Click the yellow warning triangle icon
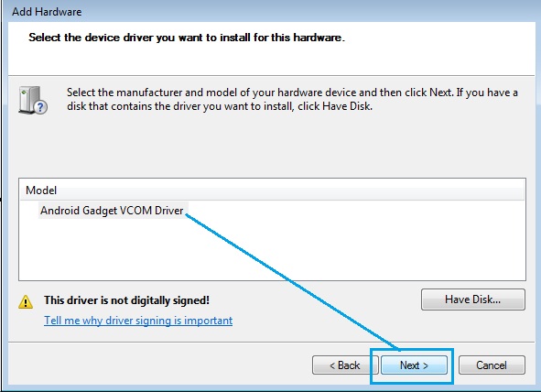The height and width of the screenshot is (392, 541). pos(26,302)
